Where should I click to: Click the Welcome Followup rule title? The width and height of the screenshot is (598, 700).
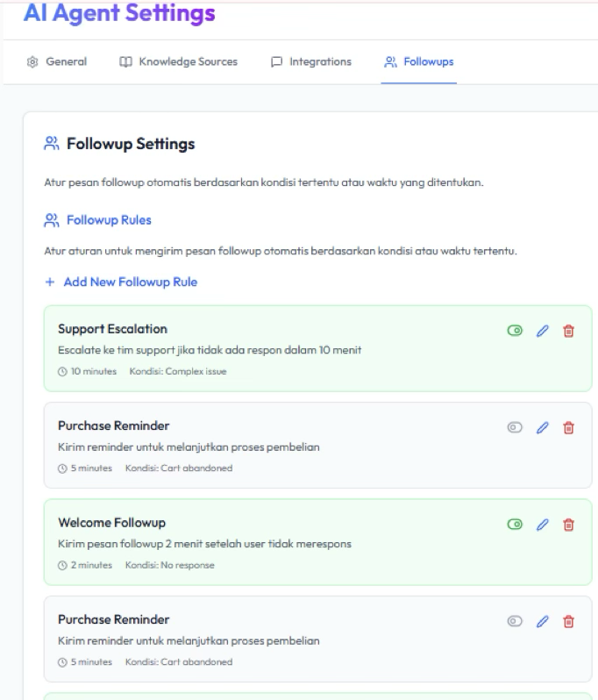(x=111, y=523)
